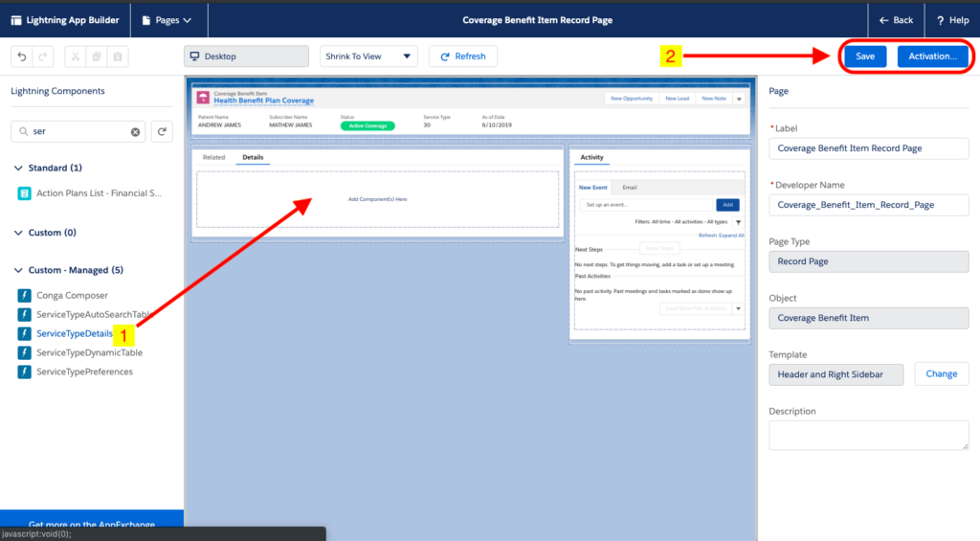Viewport: 980px width, 541px height.
Task: Click the Expand All link in activity timeline
Action: click(731, 236)
